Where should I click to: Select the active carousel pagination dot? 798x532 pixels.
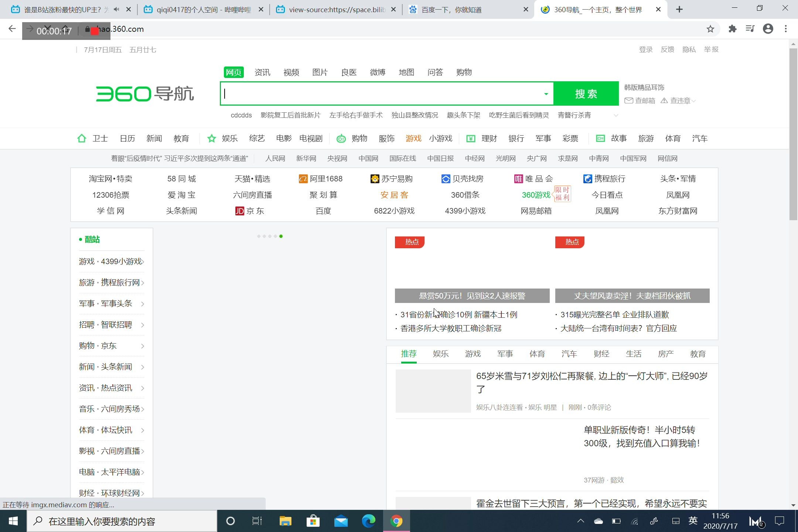click(282, 236)
